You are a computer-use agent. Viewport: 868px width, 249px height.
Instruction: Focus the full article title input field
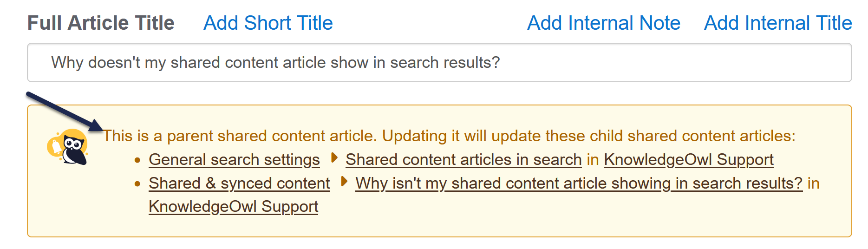(439, 63)
